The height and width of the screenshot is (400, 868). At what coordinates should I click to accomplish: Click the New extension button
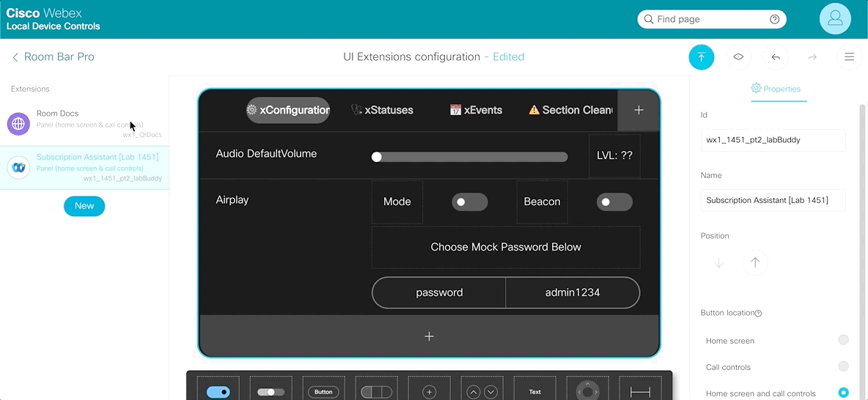pos(84,206)
